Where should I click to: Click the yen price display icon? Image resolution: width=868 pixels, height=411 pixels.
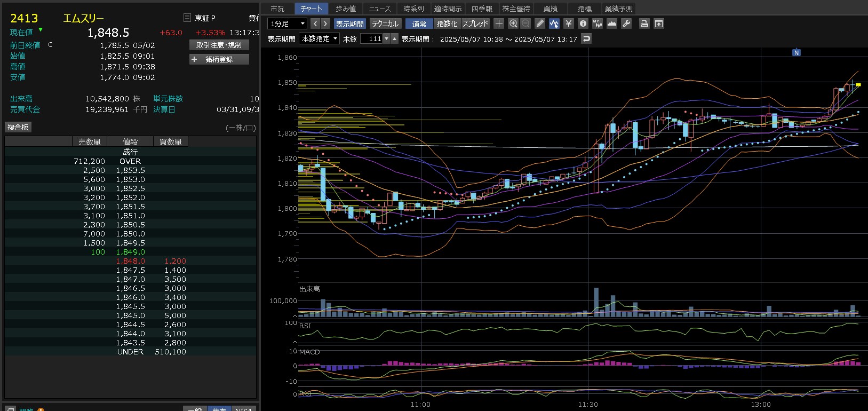coord(569,23)
